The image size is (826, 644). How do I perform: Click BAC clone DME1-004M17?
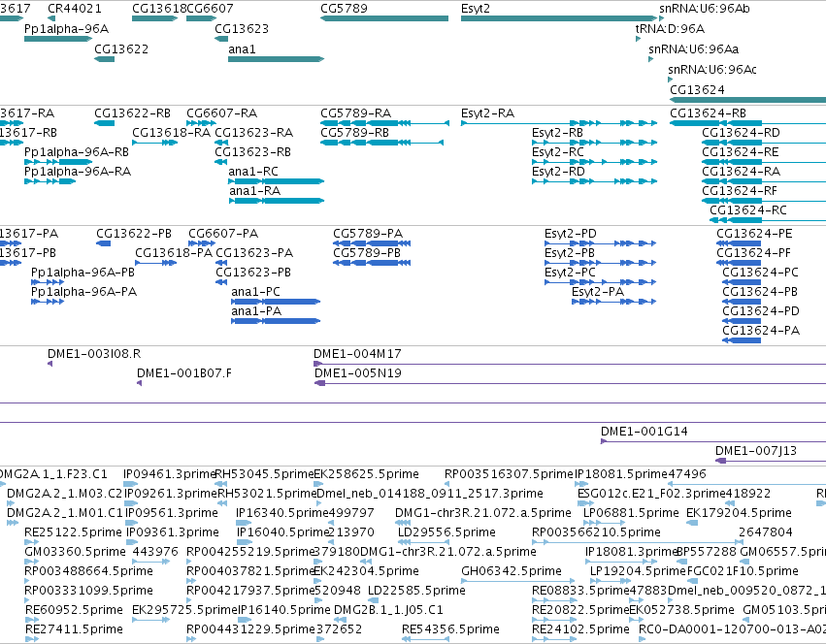[x=357, y=354]
